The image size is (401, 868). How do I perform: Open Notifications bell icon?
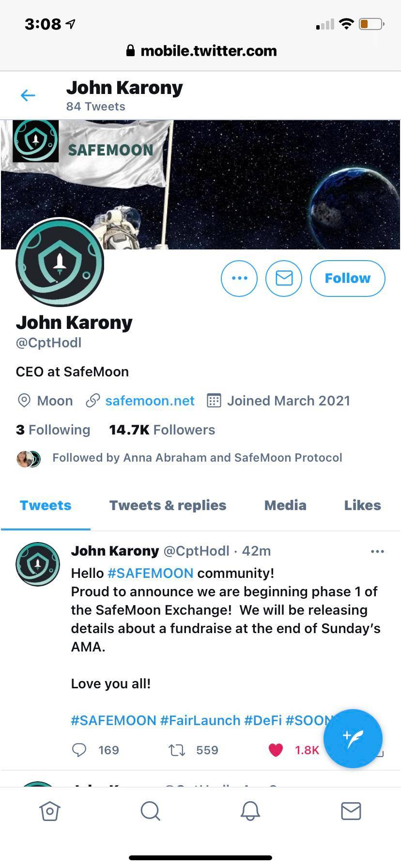[x=250, y=811]
